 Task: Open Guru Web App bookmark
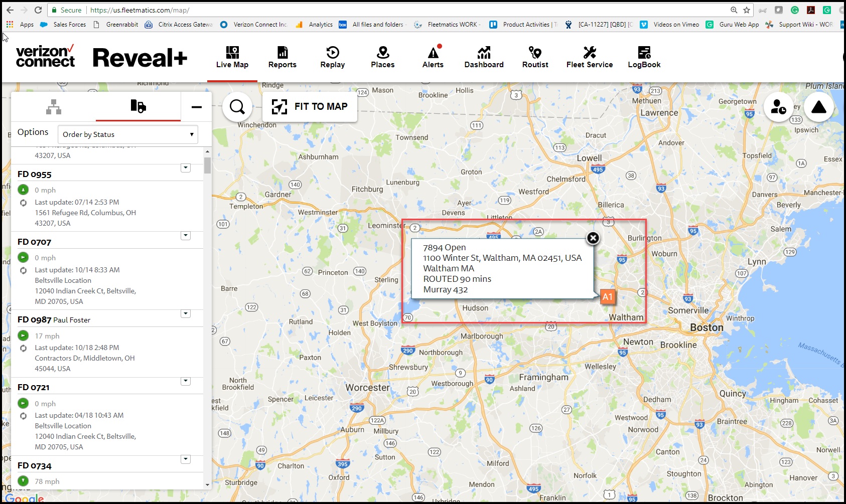click(x=733, y=24)
